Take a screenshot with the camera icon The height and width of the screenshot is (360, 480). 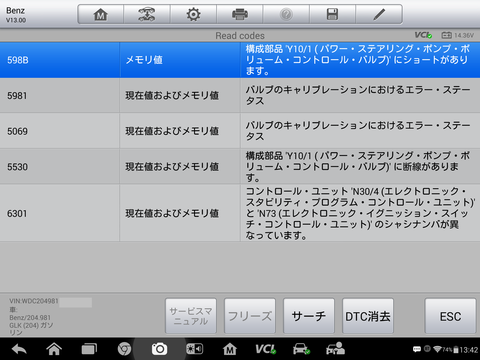[159, 349]
